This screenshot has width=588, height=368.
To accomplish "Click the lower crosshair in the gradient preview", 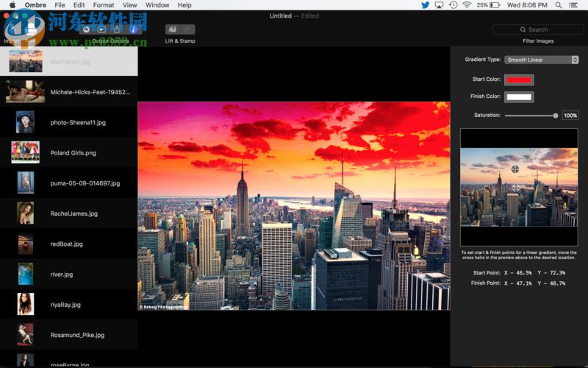I will tap(516, 188).
